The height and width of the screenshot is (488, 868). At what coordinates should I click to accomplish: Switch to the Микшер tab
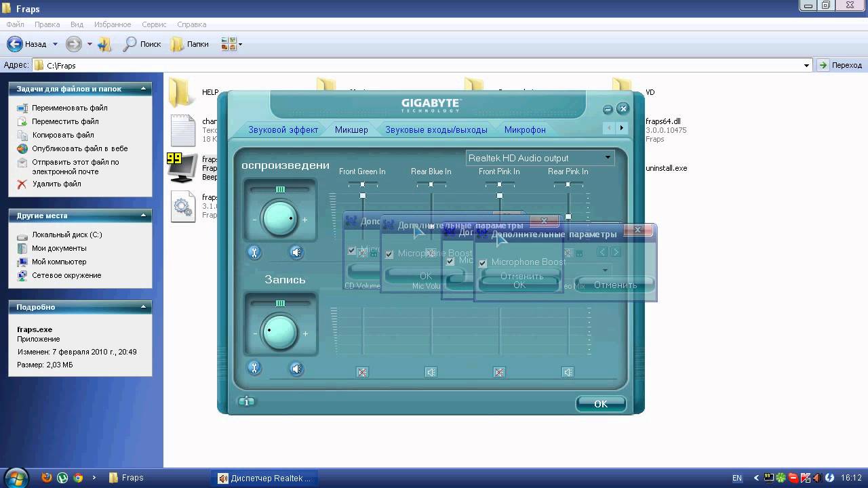(351, 129)
